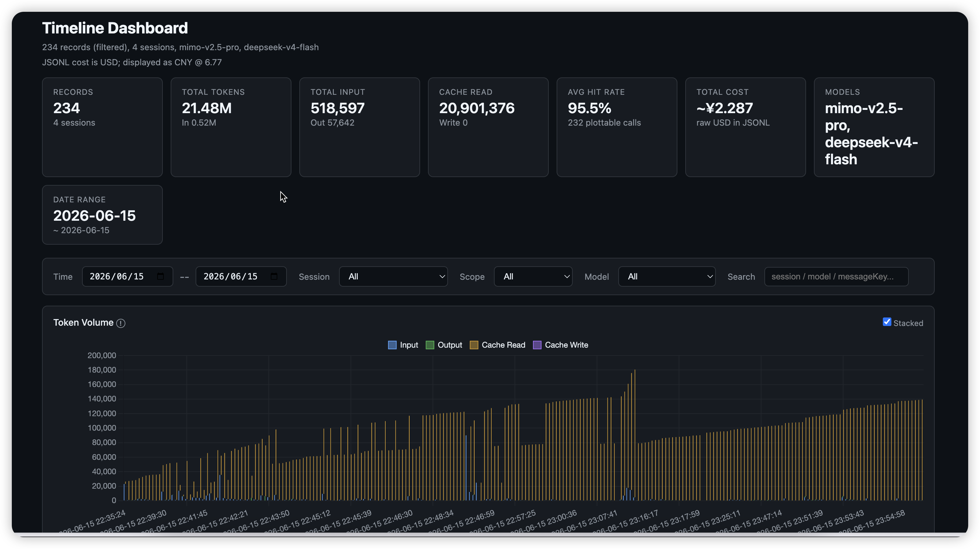Viewport: 980px width, 549px height.
Task: Click the Token Volume chart title
Action: [x=83, y=323]
